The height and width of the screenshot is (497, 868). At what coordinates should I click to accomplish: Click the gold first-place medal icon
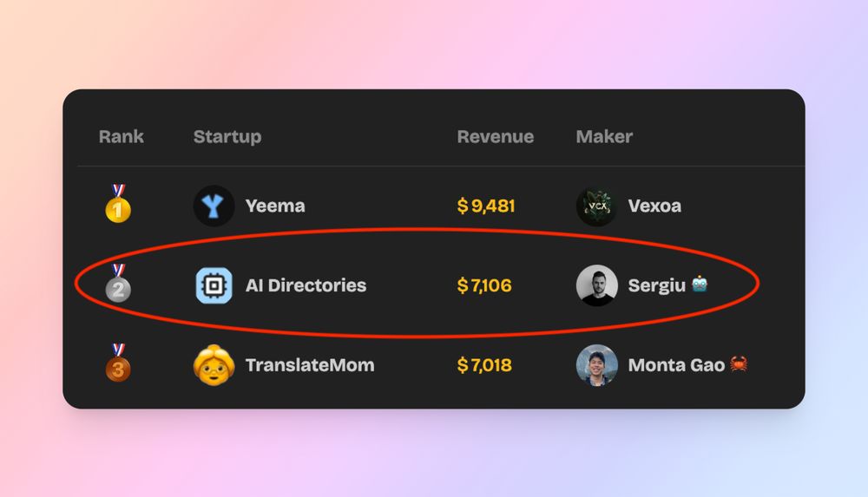tap(118, 204)
